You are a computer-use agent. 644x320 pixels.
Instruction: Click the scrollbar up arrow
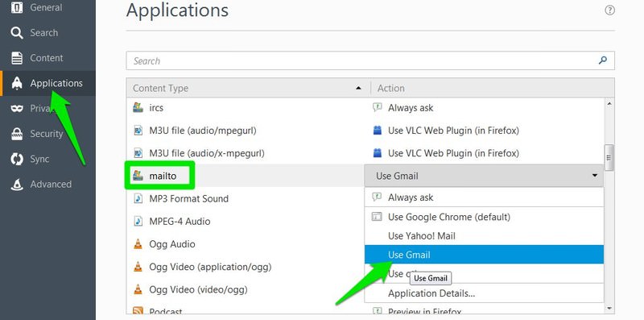click(x=609, y=104)
